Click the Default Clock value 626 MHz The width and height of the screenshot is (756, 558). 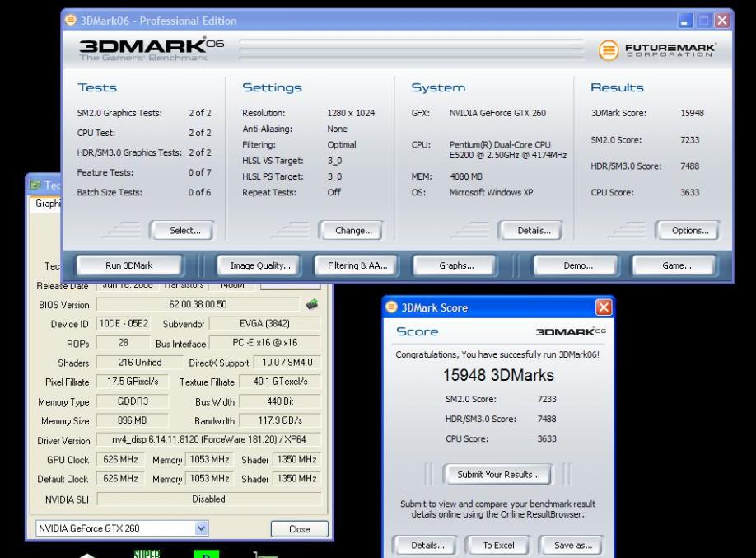coord(120,478)
